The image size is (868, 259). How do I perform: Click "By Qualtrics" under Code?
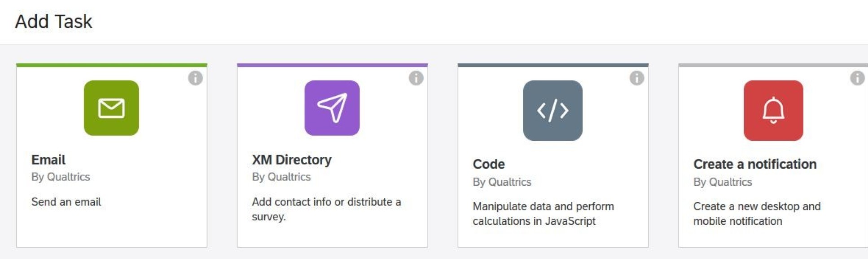click(502, 182)
